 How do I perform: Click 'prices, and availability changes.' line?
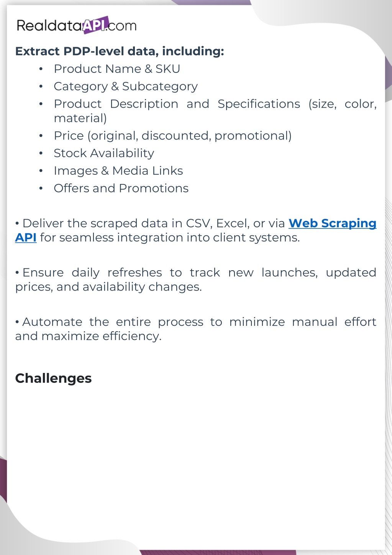tap(108, 287)
